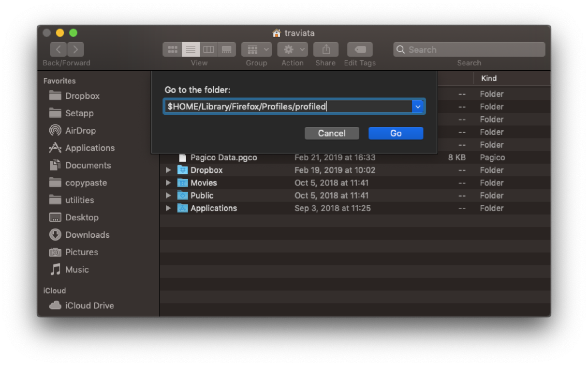Zoom the Finder window with green button
The height and width of the screenshot is (368, 588).
[x=73, y=33]
